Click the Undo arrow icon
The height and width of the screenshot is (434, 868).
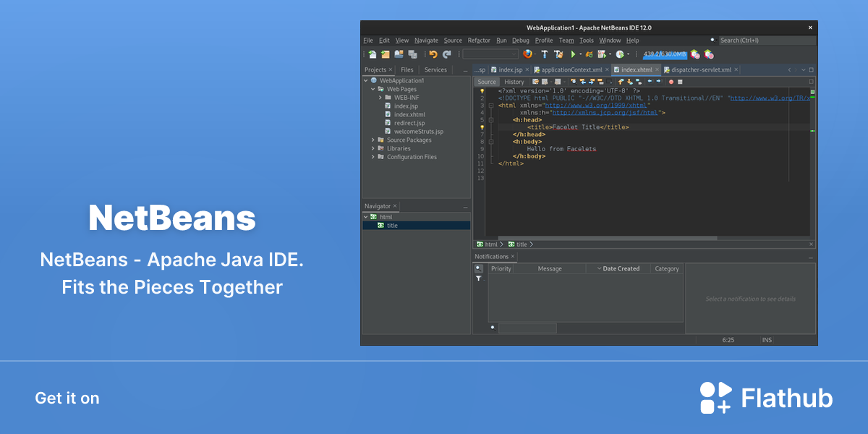coord(433,54)
